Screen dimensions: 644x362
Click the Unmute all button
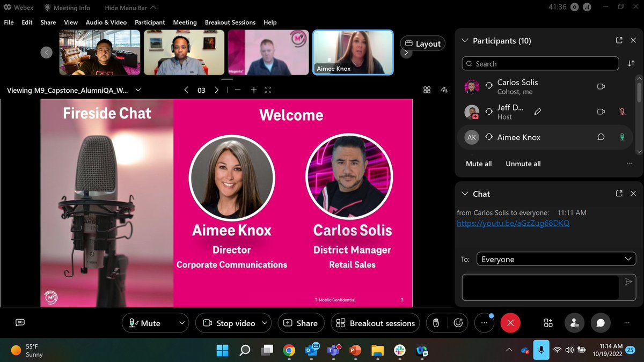click(x=523, y=164)
